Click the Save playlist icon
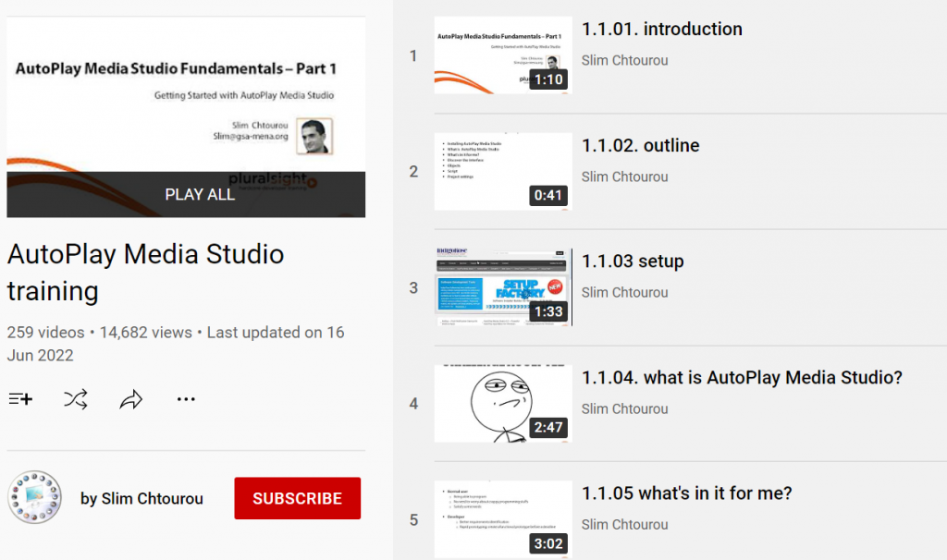947x560 pixels. [x=20, y=399]
